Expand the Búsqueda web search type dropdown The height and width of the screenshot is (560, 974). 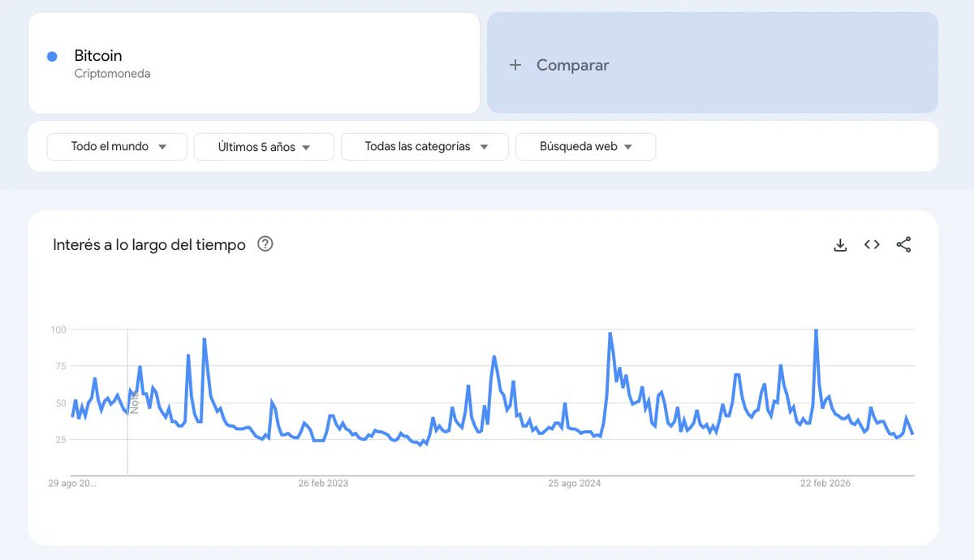(585, 147)
